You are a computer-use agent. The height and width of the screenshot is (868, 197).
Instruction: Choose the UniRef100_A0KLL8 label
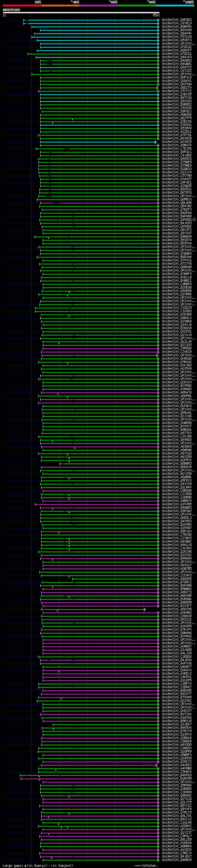click(176, 277)
